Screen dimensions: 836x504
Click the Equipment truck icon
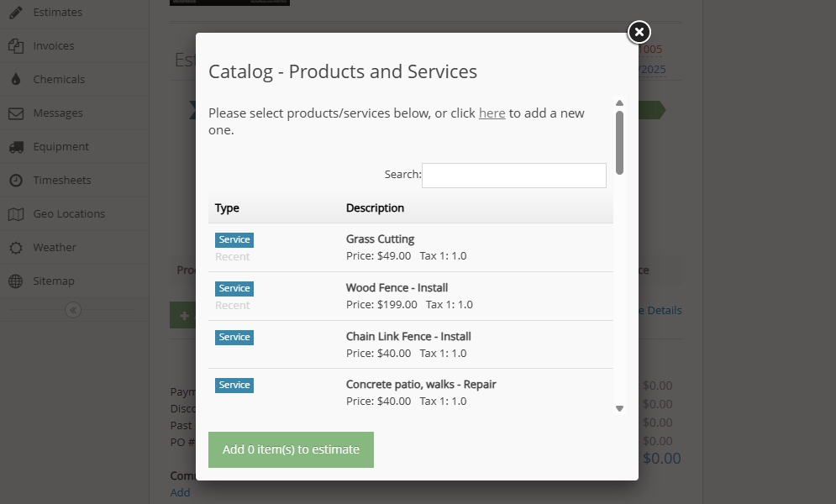[16, 147]
